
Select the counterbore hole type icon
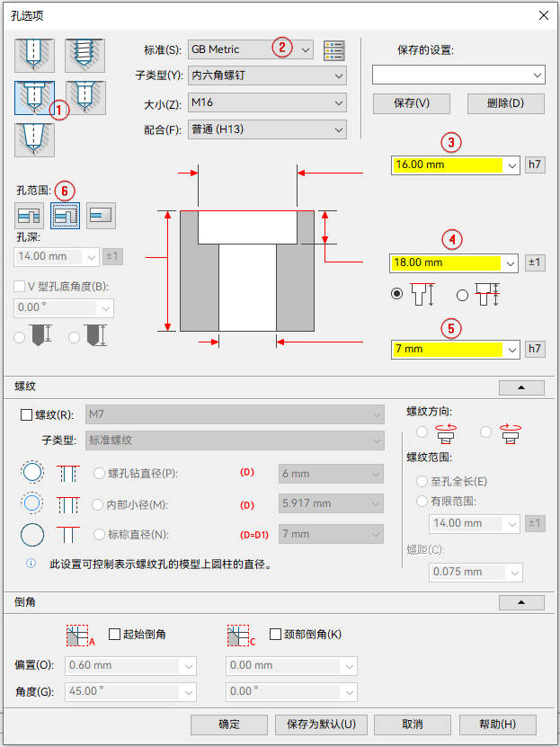(34, 98)
